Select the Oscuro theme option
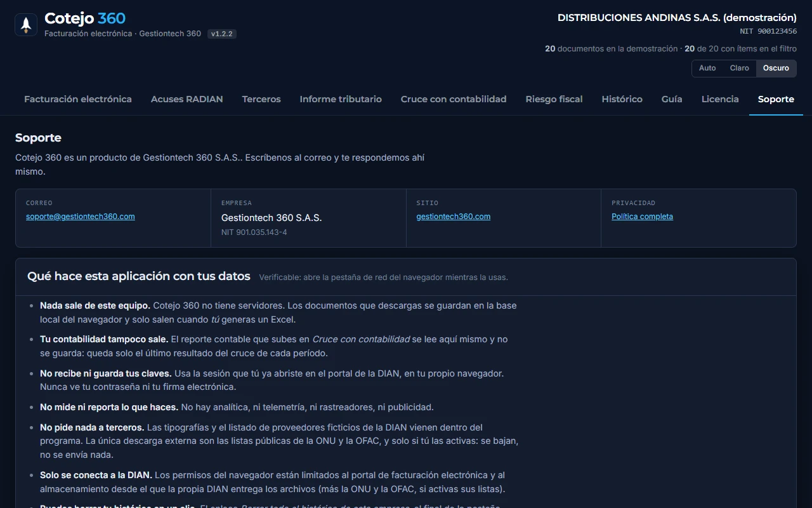 (776, 68)
